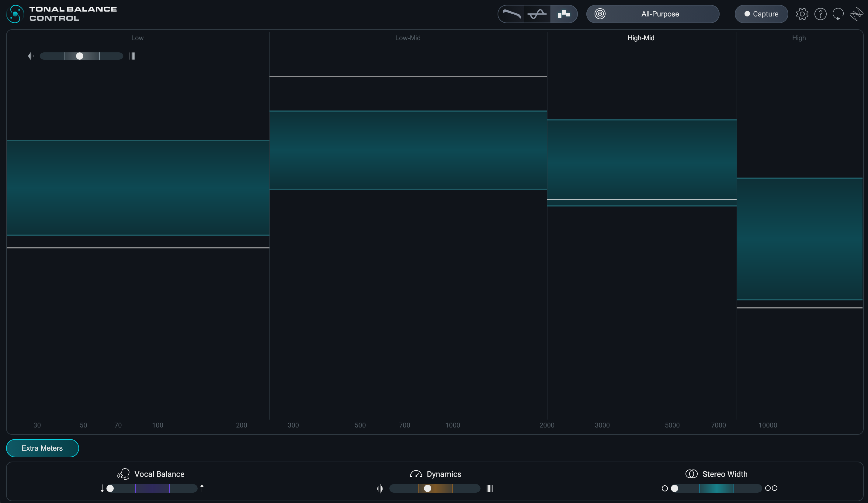Viewport: 868px width, 503px height.
Task: Click the Low band crest factor slider handle
Action: (x=80, y=56)
